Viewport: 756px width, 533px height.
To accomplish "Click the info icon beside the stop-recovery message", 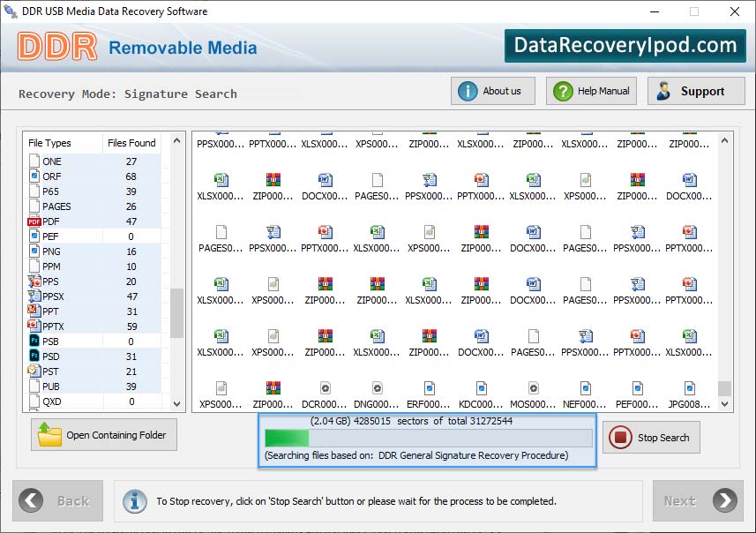I will [135, 501].
